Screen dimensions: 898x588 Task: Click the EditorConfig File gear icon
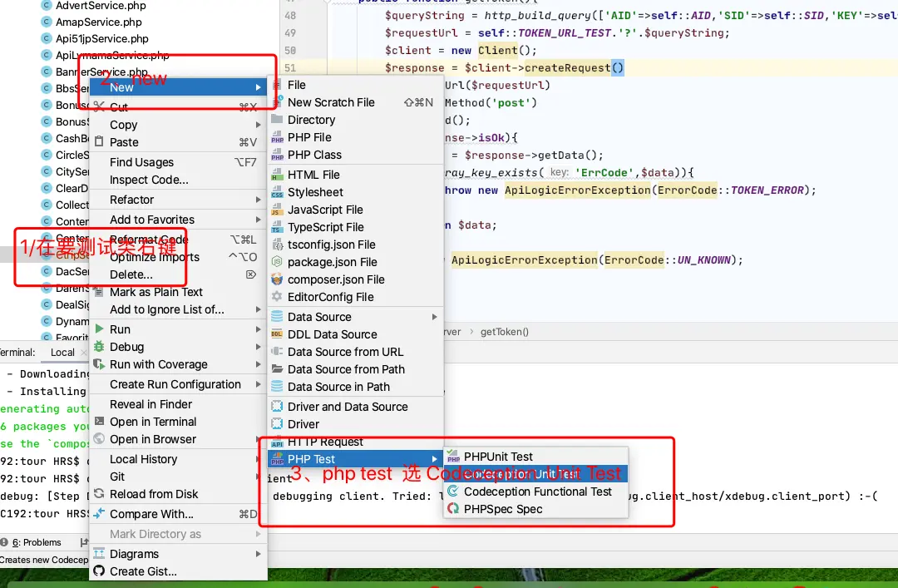(x=277, y=297)
